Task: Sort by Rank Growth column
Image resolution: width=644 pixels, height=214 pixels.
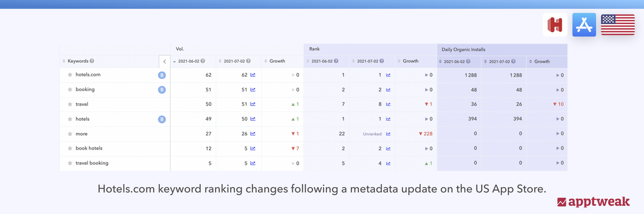Action: tap(399, 61)
